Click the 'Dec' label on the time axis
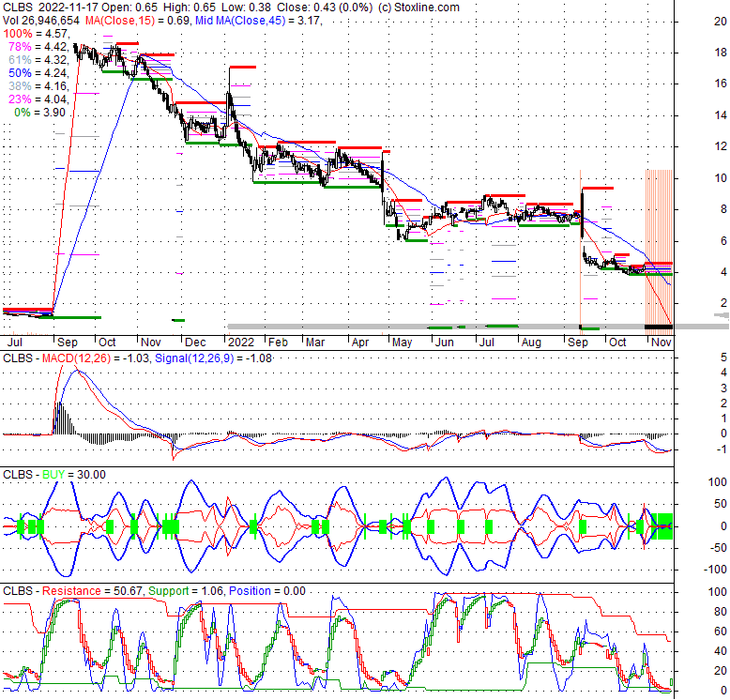The width and height of the screenshot is (730, 700). click(195, 342)
